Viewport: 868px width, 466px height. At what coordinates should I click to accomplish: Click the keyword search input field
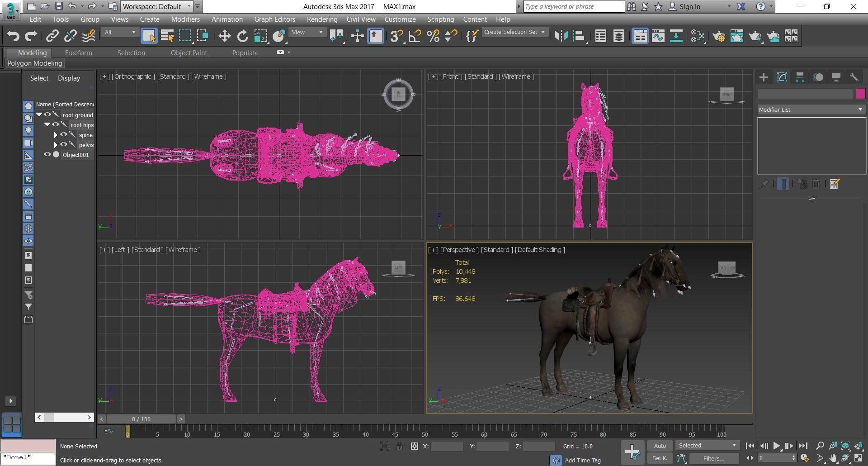(x=574, y=6)
